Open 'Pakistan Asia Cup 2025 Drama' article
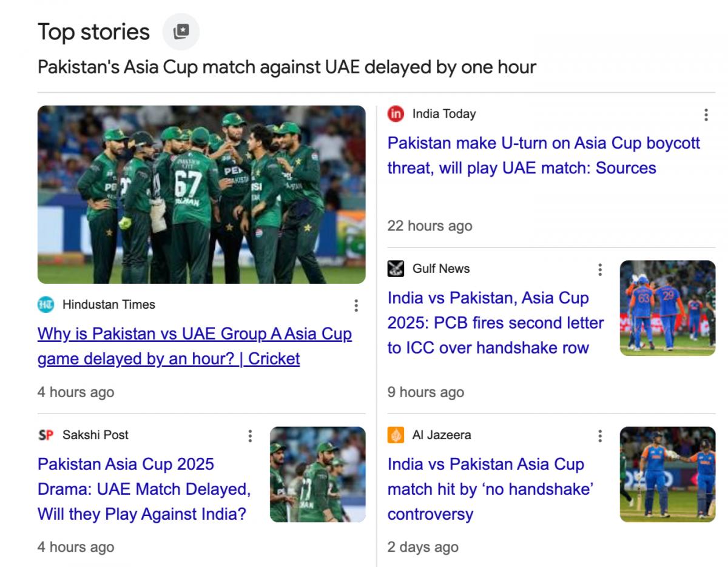This screenshot has height=567, width=728. pos(144,489)
